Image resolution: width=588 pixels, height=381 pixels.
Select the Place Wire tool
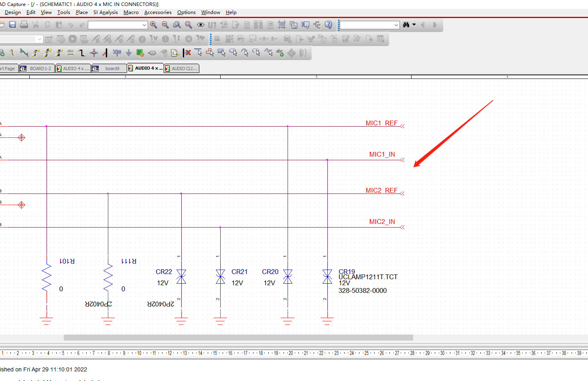click(12, 53)
